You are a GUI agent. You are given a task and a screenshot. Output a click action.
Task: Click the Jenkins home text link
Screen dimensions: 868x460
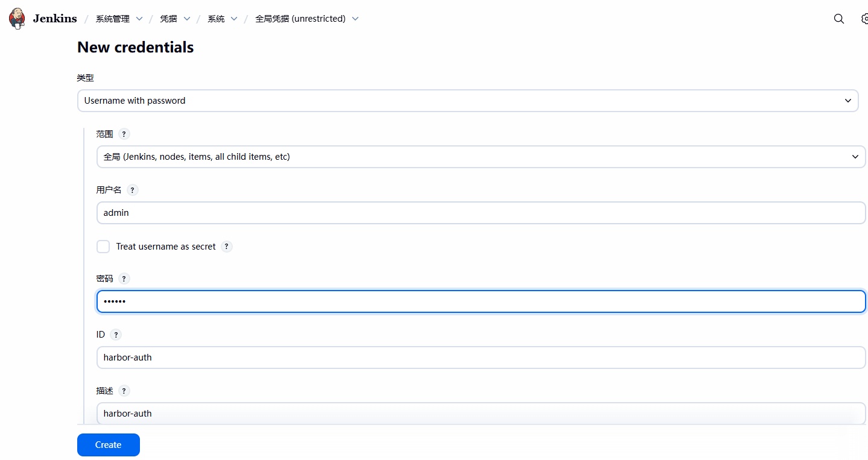click(55, 19)
